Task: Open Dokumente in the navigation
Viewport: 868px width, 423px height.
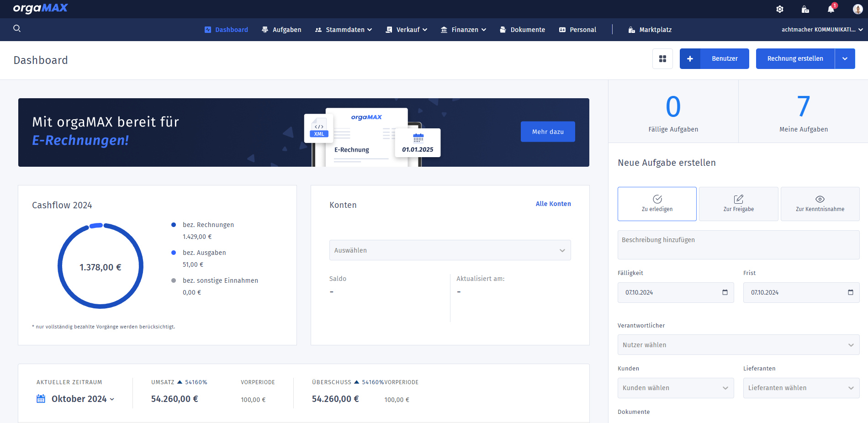Action: coord(522,30)
